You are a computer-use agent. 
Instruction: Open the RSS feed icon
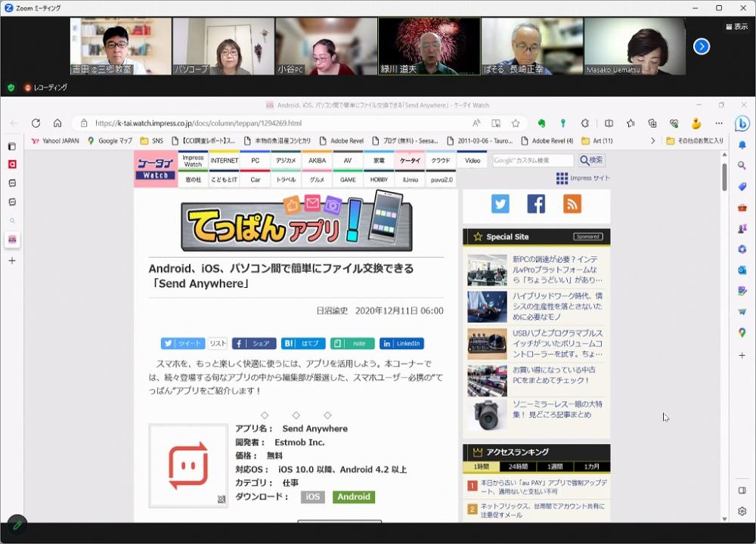(572, 203)
